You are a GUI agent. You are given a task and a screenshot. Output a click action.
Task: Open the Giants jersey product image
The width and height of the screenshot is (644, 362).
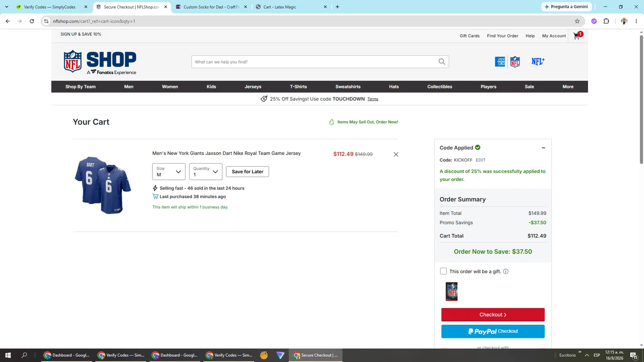click(x=103, y=185)
